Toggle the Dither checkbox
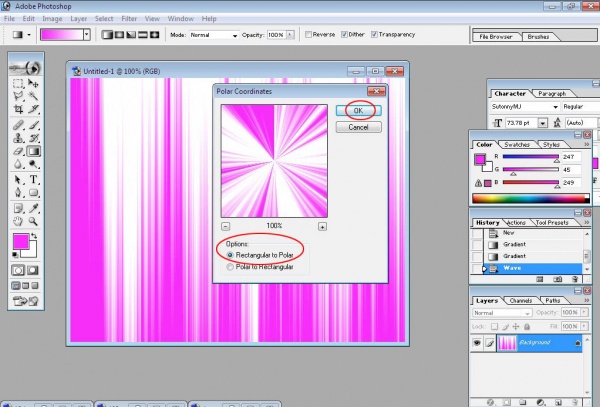This screenshot has height=407, width=600. (x=344, y=34)
